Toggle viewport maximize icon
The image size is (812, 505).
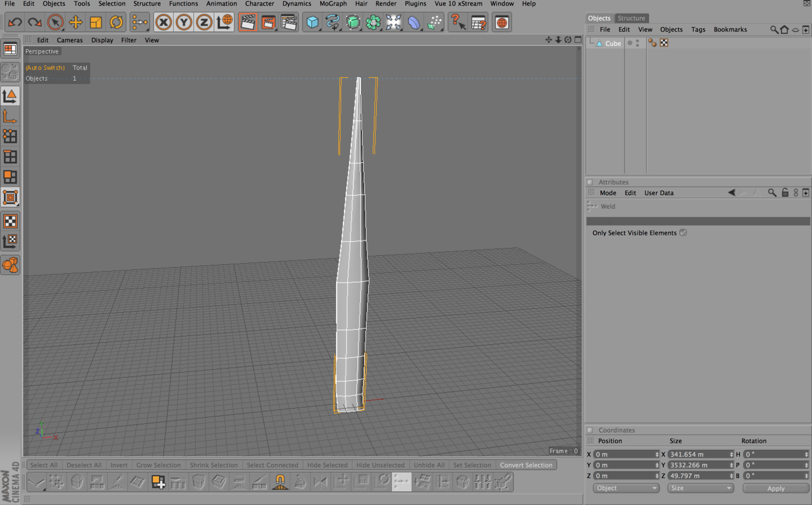[x=578, y=40]
